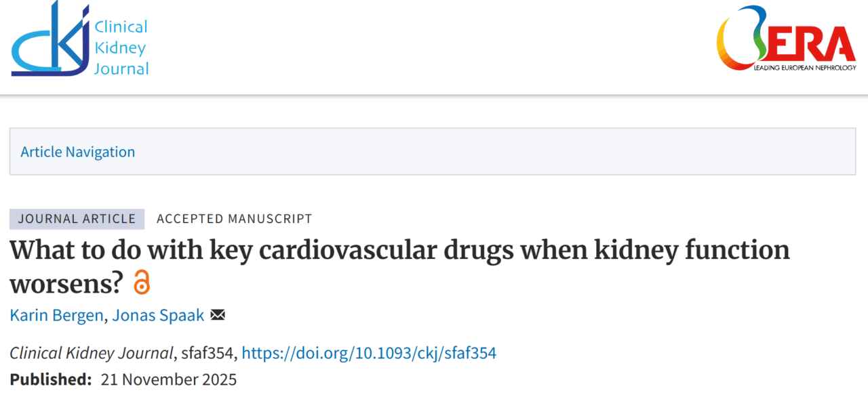The image size is (868, 395).
Task: Click the JOURNAL ARTICLE badge
Action: pos(77,219)
